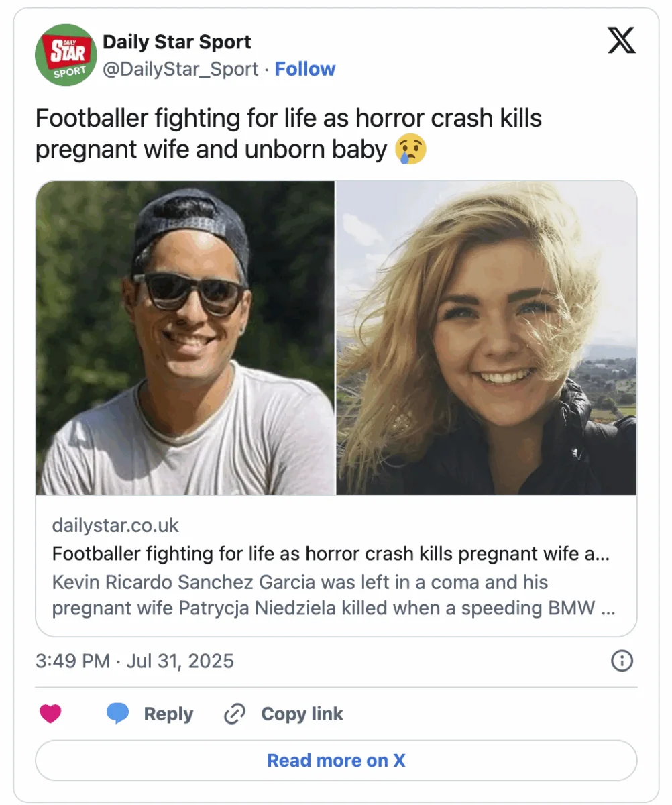The width and height of the screenshot is (672, 805).
Task: Click the photo of the blonde woman
Action: click(x=486, y=338)
